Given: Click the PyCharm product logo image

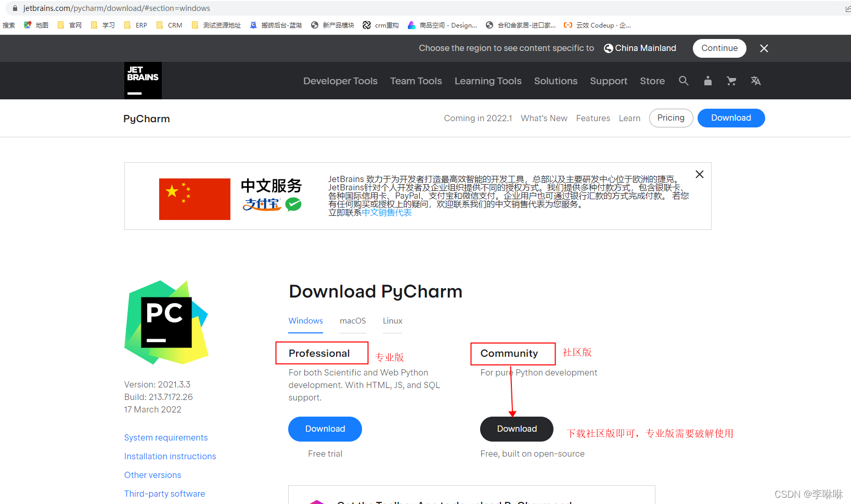Looking at the screenshot, I should click(166, 322).
